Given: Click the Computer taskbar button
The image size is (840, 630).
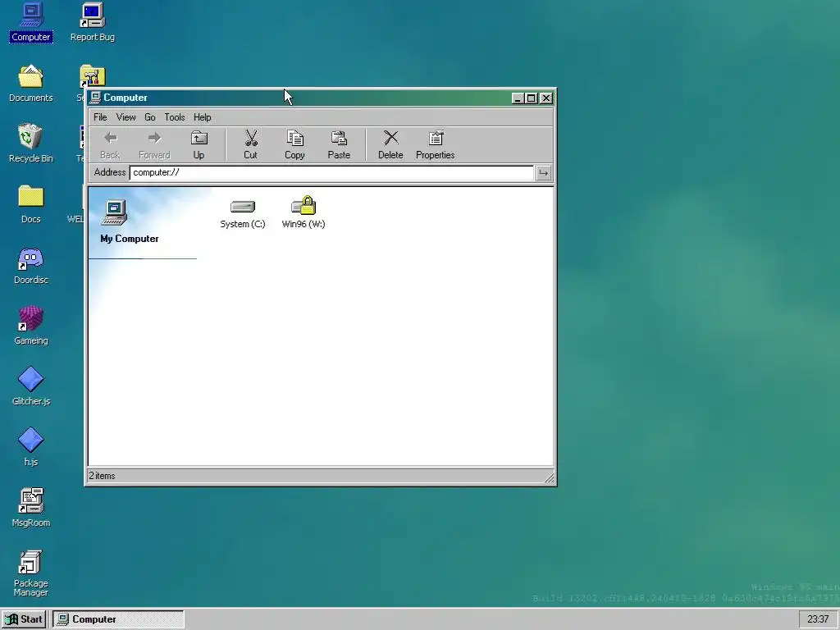Looking at the screenshot, I should click(x=118, y=619).
